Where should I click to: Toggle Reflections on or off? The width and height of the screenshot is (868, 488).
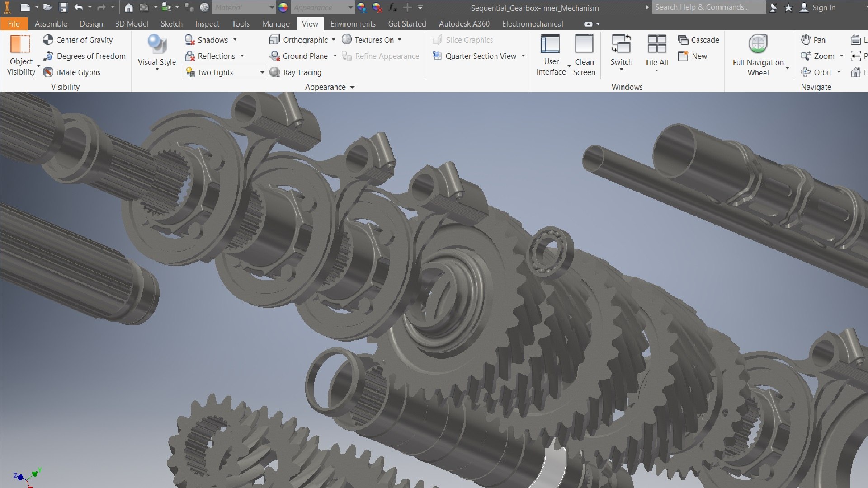tap(210, 56)
